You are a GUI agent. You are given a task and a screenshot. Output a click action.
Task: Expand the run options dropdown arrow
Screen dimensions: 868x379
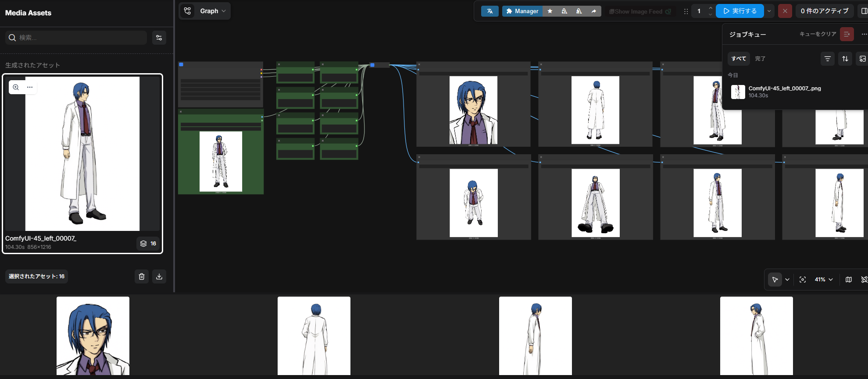pos(769,11)
